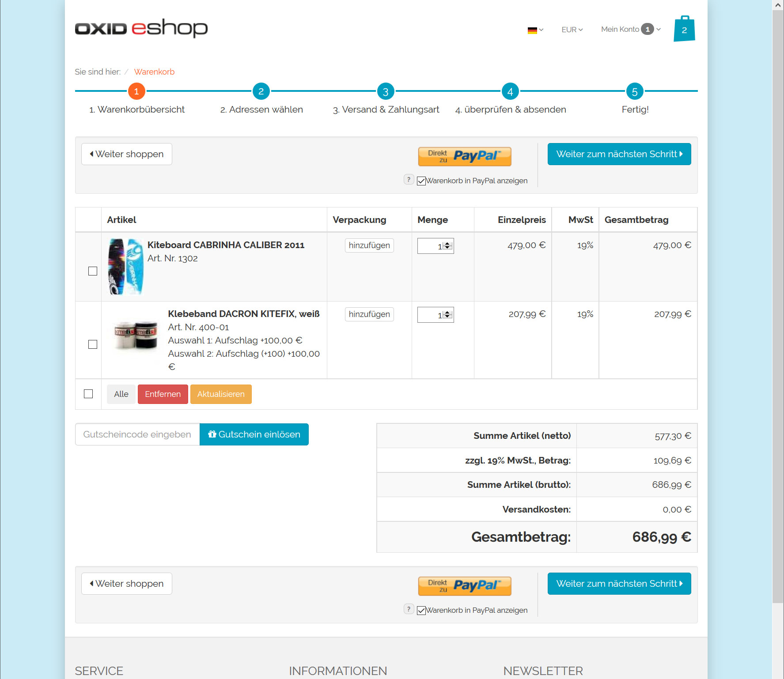
Task: Click the OXID eShop logo
Action: pyautogui.click(x=141, y=28)
